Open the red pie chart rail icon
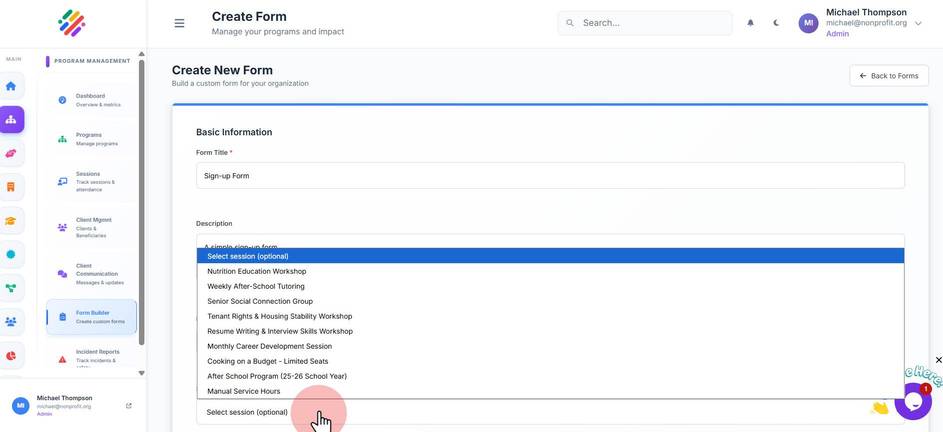Viewport: 943px width, 432px height. [11, 356]
